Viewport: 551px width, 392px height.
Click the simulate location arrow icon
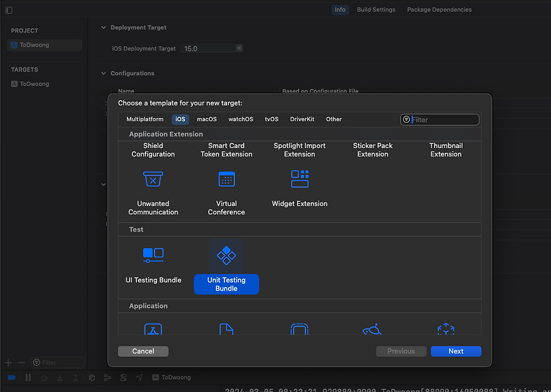tap(139, 378)
